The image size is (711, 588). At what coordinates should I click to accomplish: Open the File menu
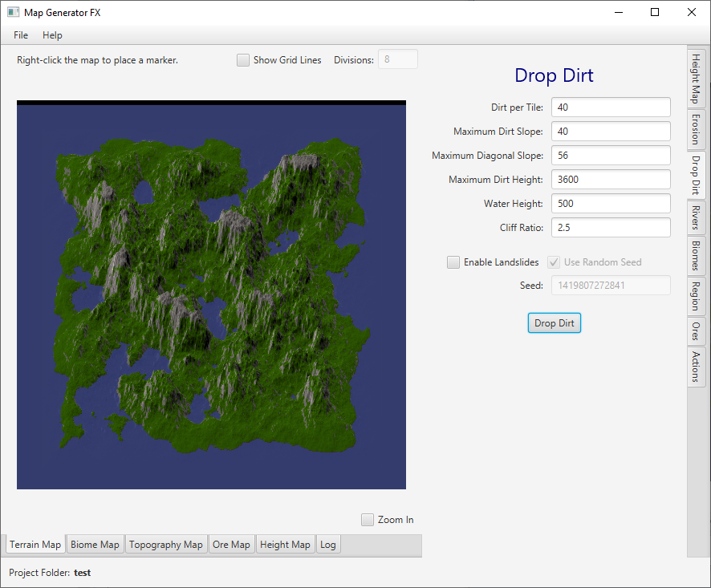click(x=21, y=35)
